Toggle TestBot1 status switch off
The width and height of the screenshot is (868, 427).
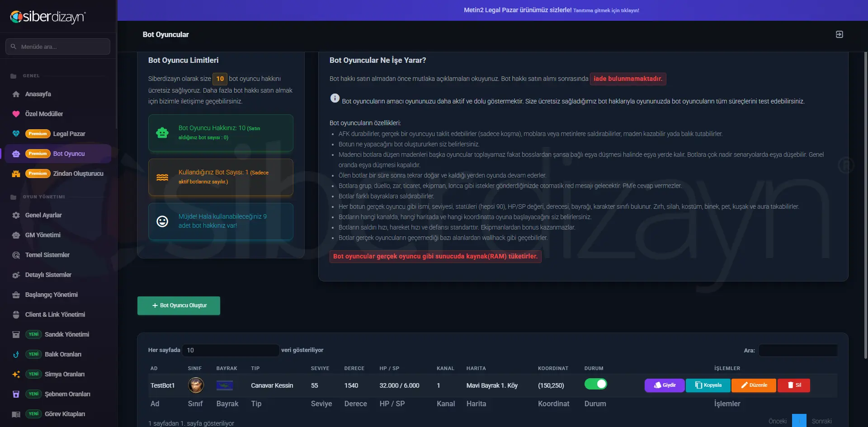(x=596, y=384)
